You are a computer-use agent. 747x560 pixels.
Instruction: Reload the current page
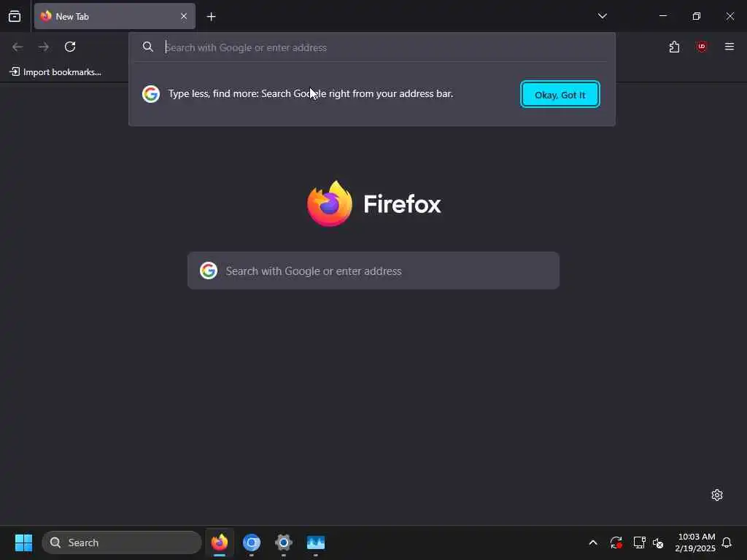click(x=70, y=47)
